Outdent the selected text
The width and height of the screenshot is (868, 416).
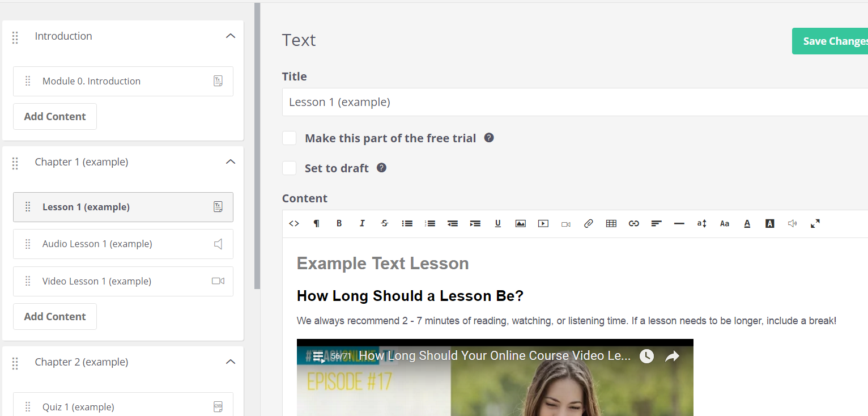click(453, 223)
